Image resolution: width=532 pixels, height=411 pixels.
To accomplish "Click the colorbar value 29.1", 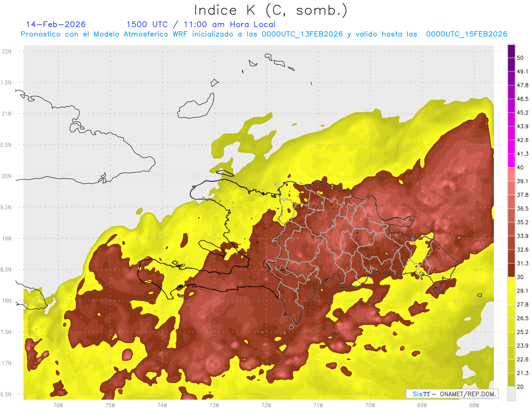I will click(x=523, y=291).
